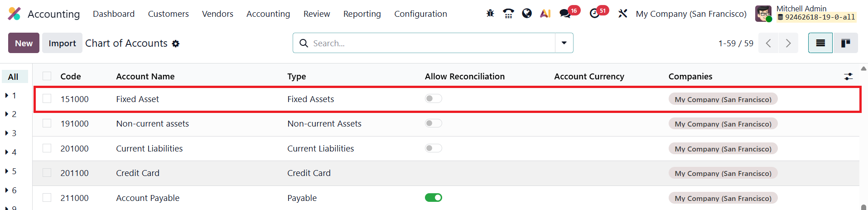Go to the next page arrow
The height and width of the screenshot is (210, 868).
[x=788, y=43]
